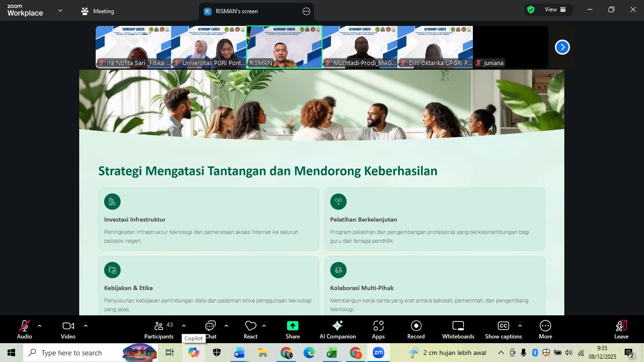Open the Whiteboards tool
The height and width of the screenshot is (362, 644).
(458, 329)
